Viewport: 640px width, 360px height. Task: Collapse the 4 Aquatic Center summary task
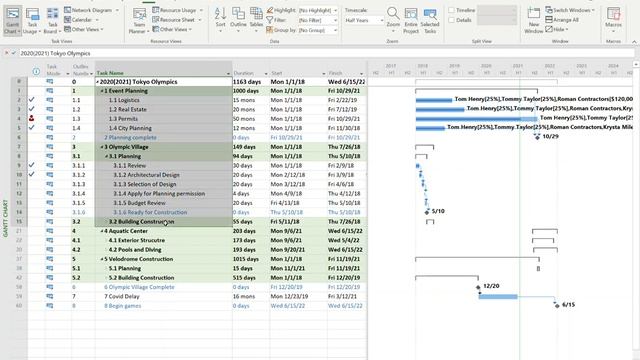pos(102,231)
